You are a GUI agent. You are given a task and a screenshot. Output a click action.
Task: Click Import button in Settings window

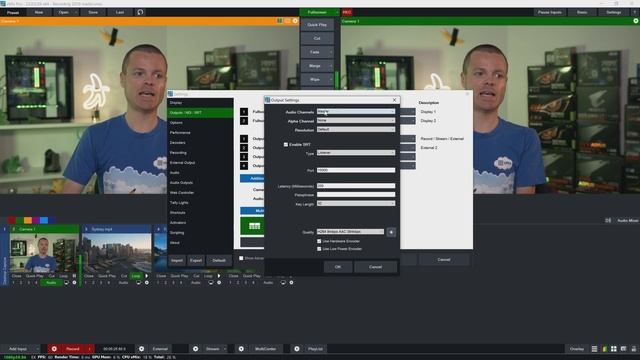177,260
